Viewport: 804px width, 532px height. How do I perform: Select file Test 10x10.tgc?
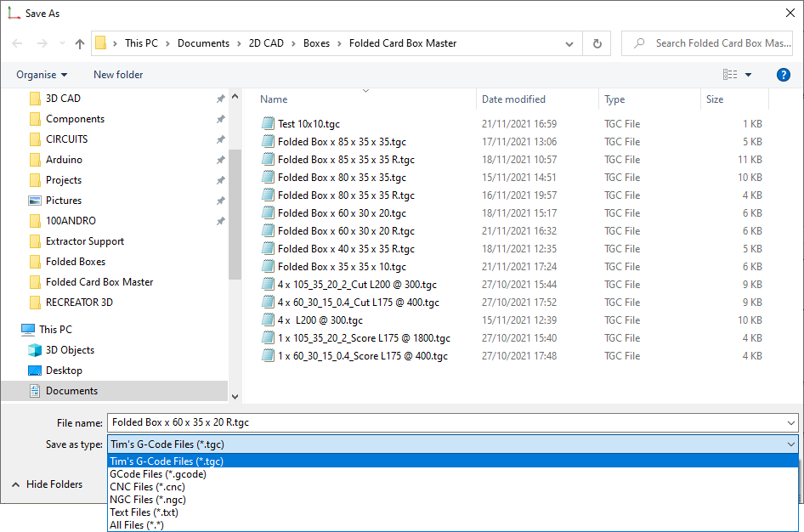pyautogui.click(x=309, y=124)
